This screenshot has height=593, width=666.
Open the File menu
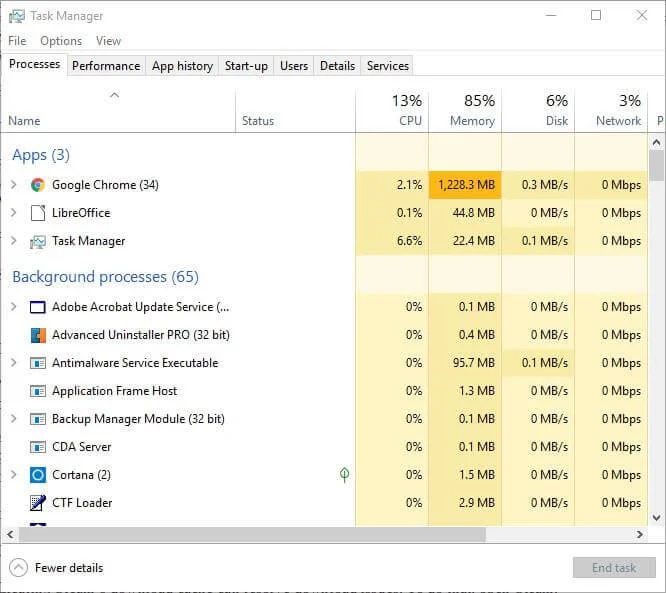pos(17,41)
